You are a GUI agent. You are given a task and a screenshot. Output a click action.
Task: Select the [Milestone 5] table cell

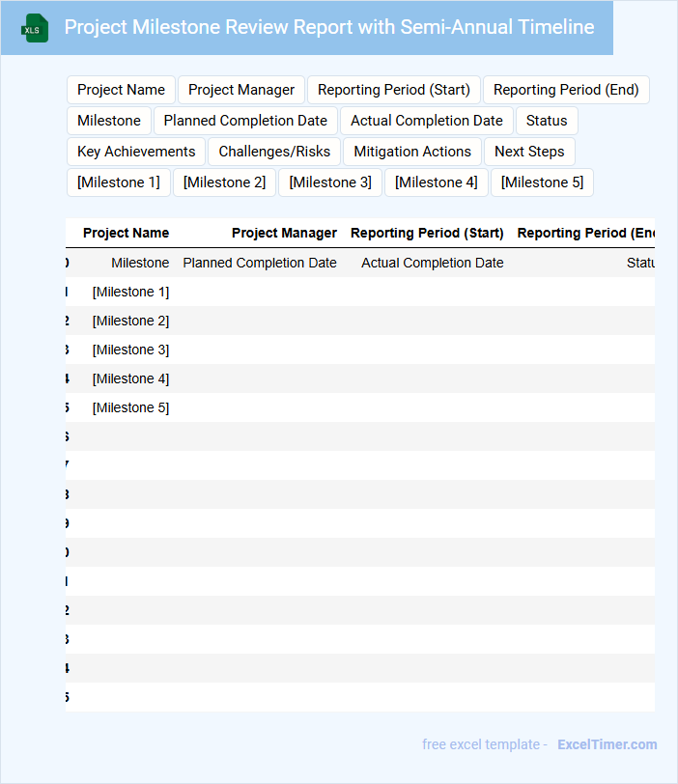130,408
